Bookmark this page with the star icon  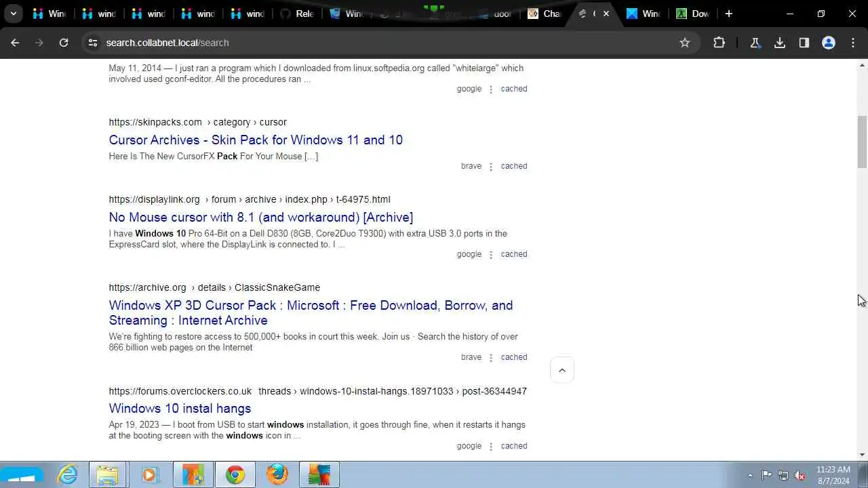(x=685, y=43)
